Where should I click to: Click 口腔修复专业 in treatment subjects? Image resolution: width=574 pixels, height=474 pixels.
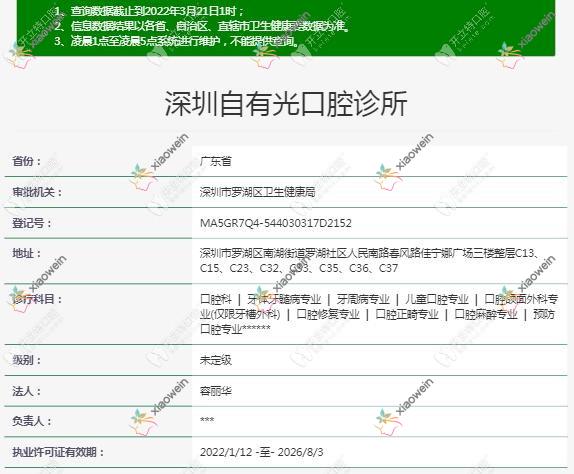(328, 314)
